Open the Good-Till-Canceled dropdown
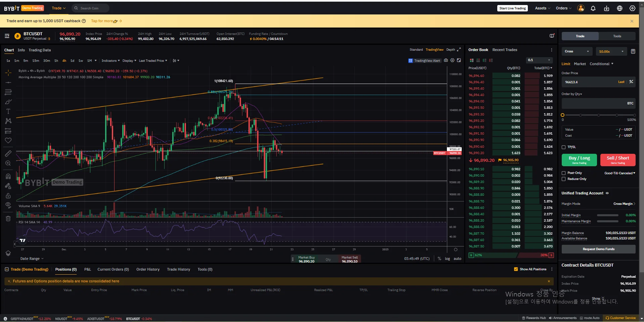 pos(620,173)
